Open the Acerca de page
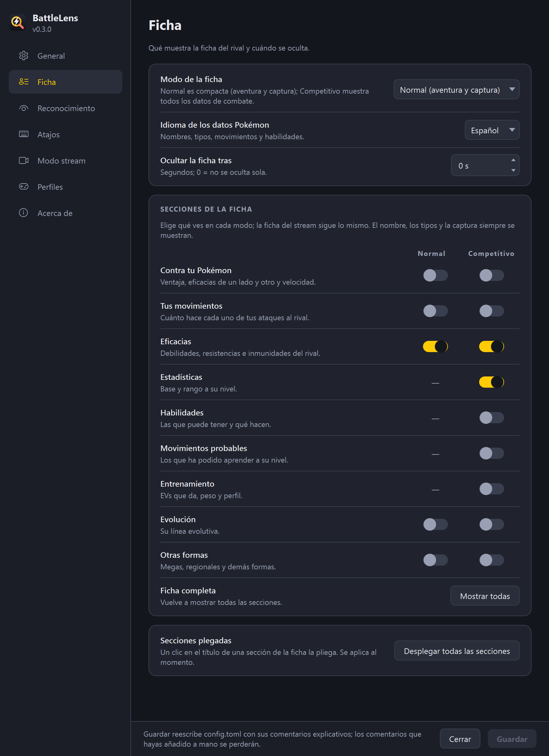 (65, 213)
